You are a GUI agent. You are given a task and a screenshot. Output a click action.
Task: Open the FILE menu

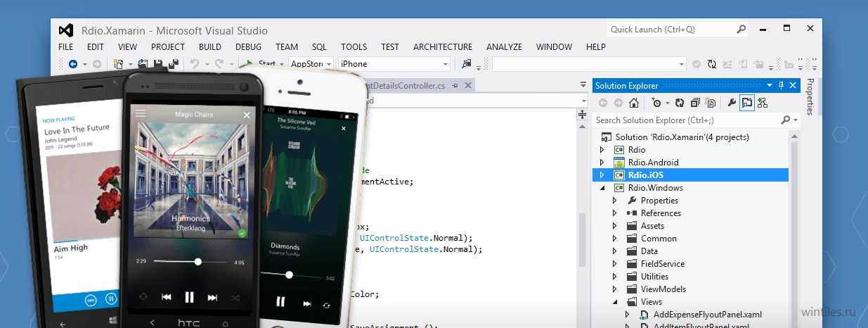[x=65, y=47]
